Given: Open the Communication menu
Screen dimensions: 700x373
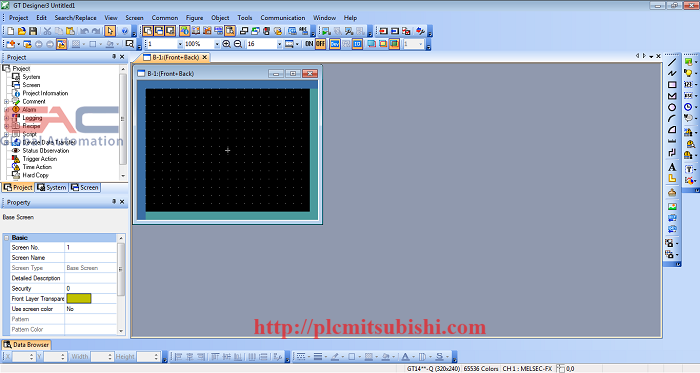Looking at the screenshot, I should [283, 18].
